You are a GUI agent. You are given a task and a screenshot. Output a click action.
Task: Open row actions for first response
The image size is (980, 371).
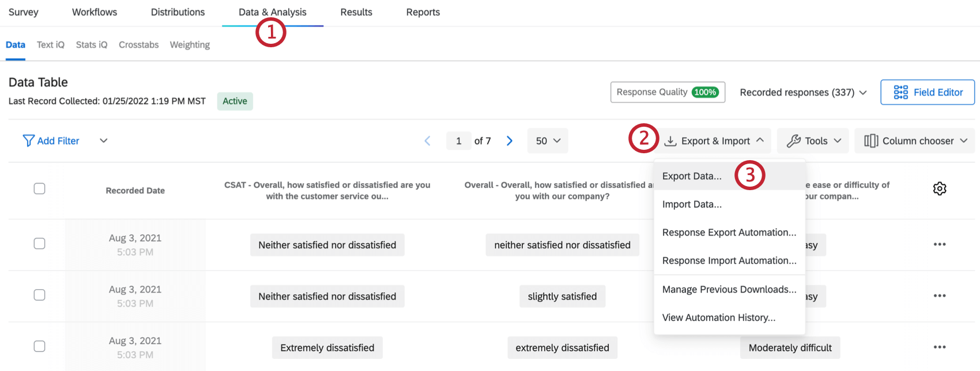(x=940, y=244)
